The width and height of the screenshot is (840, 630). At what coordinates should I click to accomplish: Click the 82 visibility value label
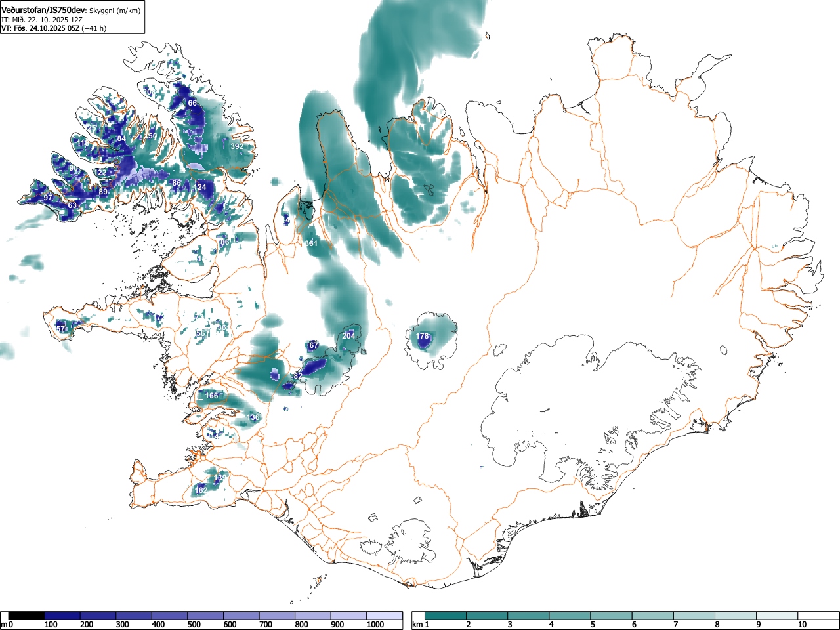point(298,375)
